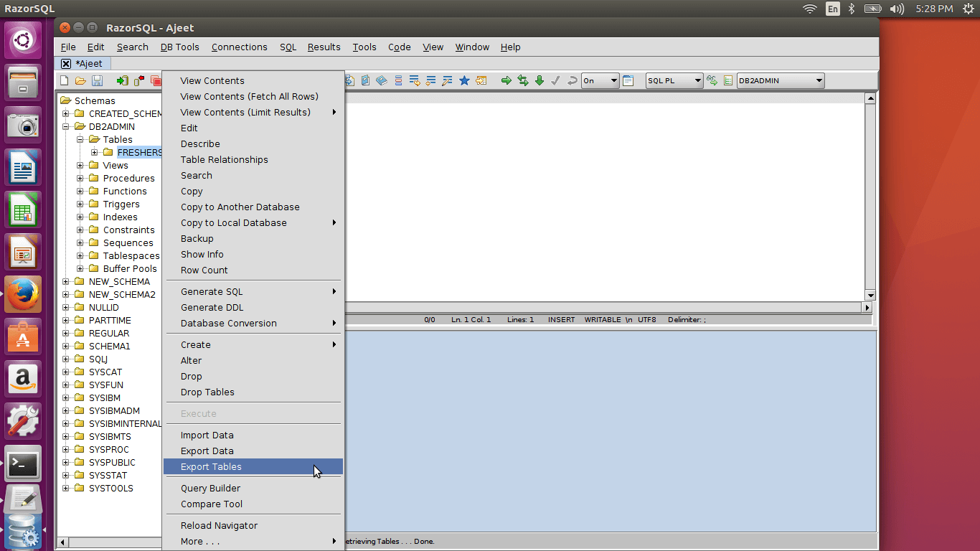Click the Execute SQL green right arrow
Viewport: 980px width, 551px height.
point(506,80)
